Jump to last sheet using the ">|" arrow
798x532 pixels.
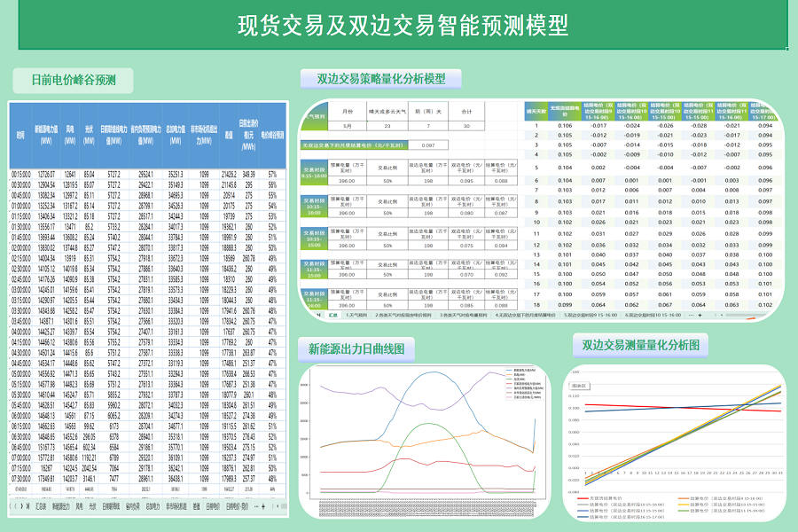click(x=27, y=505)
